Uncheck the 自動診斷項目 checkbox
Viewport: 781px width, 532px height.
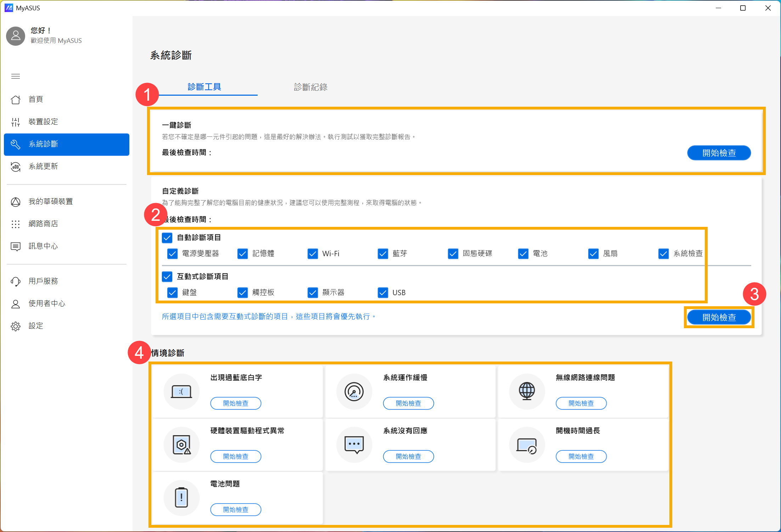[167, 238]
